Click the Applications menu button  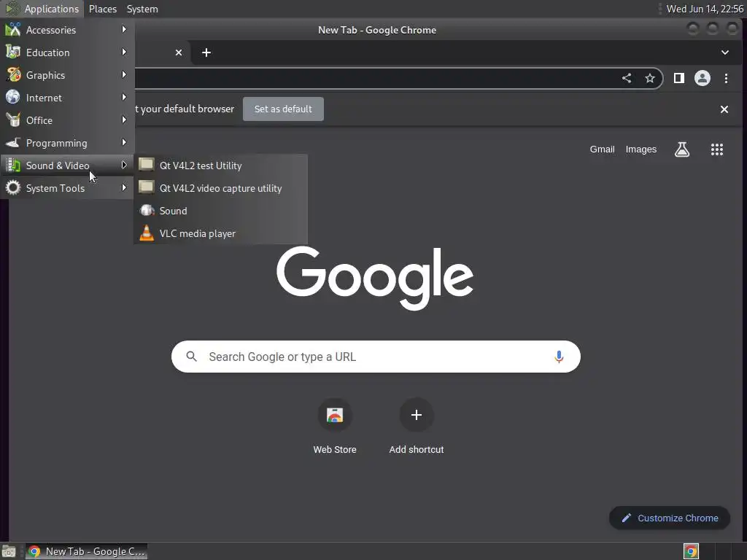(42, 9)
